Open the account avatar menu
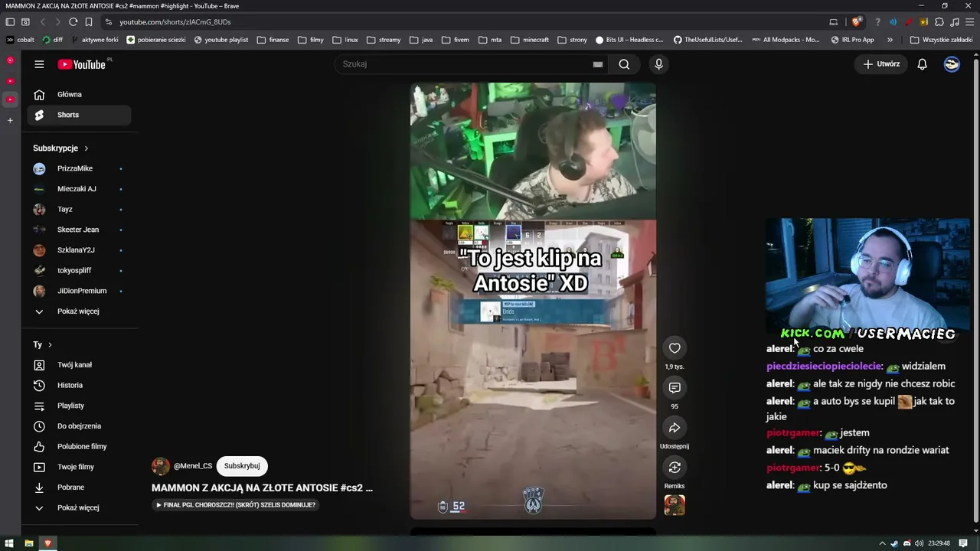Image resolution: width=980 pixels, height=551 pixels. (952, 64)
